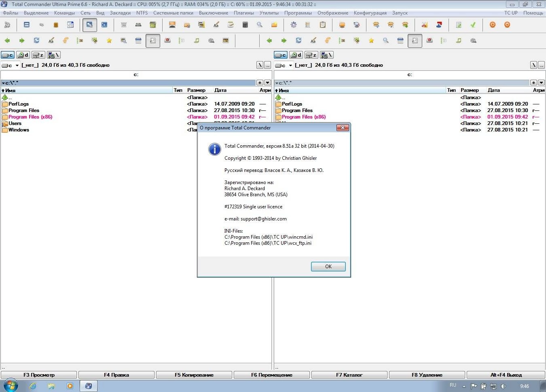
Task: Select drive z button in left panel
Action: click(x=38, y=55)
